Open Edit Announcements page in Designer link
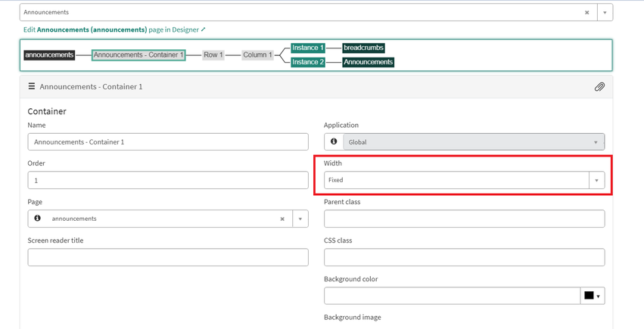This screenshot has height=329, width=644. (x=114, y=29)
